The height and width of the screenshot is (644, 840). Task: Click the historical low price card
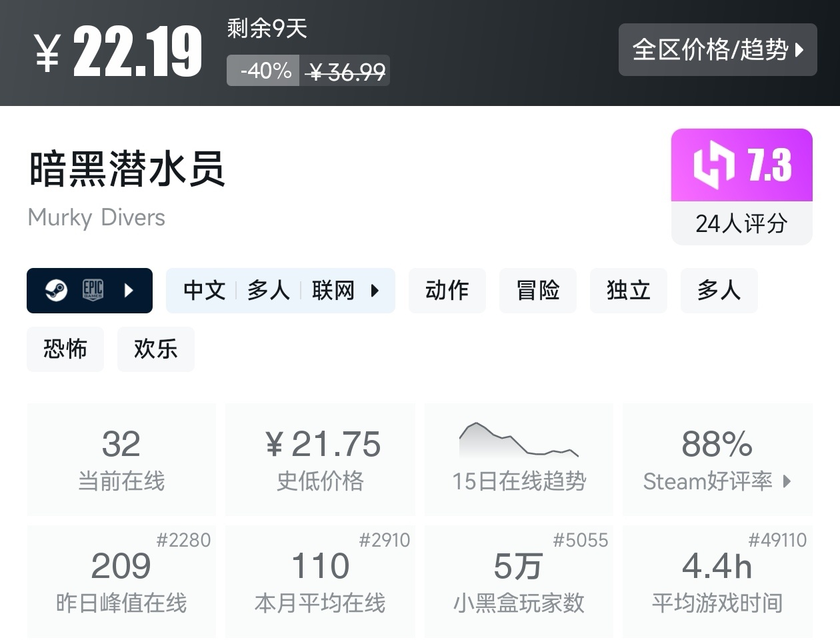(319, 459)
